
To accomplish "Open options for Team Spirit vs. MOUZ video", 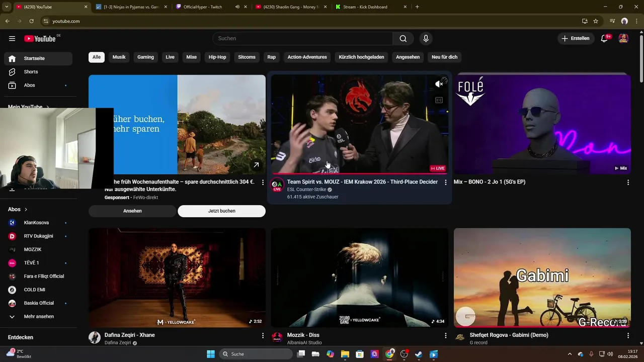I will click(445, 183).
